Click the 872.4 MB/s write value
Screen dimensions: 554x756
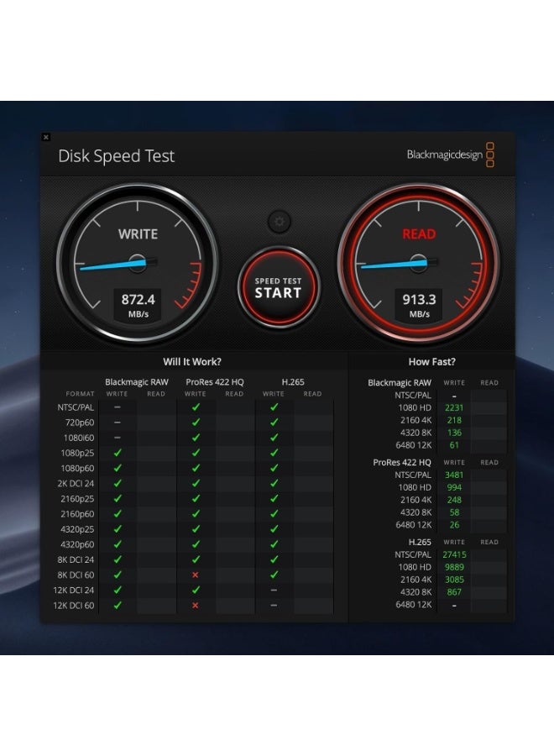pyautogui.click(x=138, y=305)
